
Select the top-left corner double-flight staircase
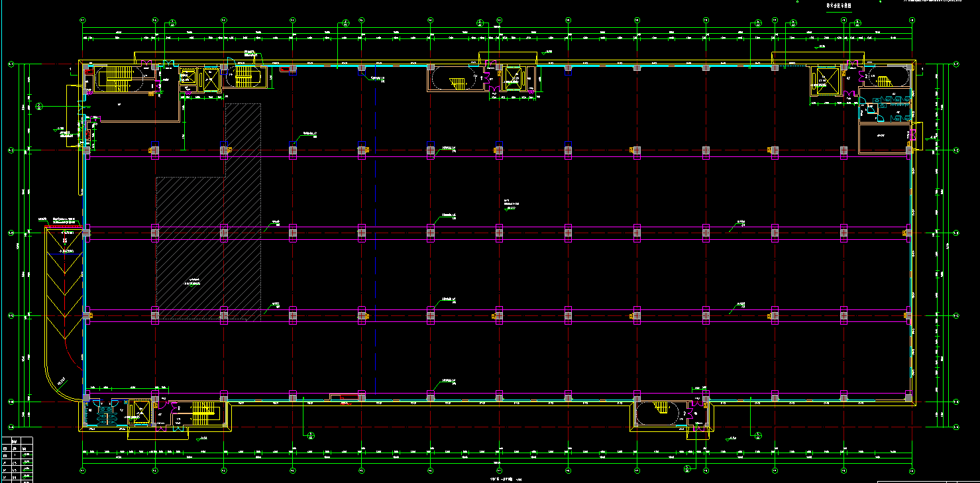point(116,79)
